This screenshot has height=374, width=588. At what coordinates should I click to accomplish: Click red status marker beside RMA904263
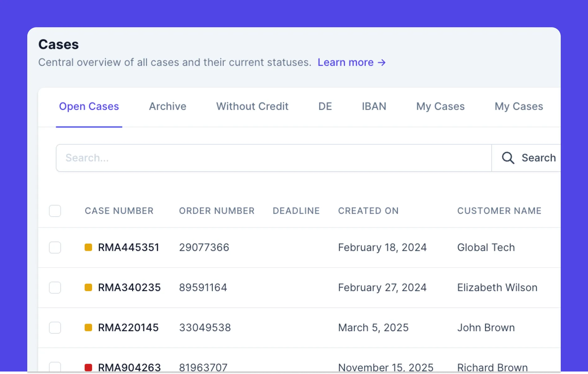(x=88, y=367)
